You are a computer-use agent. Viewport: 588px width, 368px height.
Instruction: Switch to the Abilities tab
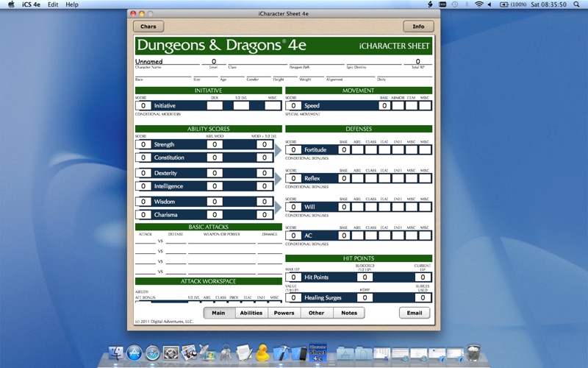coord(251,313)
